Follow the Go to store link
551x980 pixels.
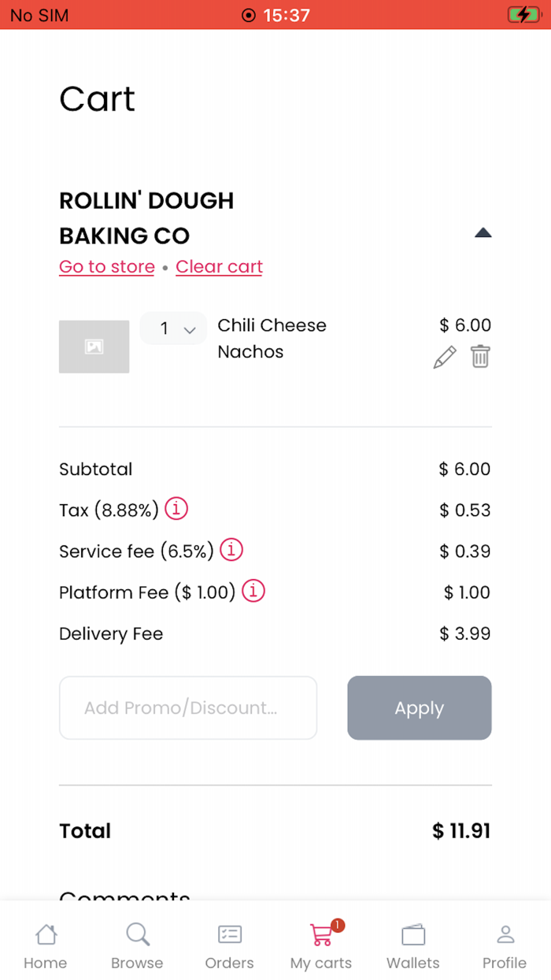(x=106, y=267)
